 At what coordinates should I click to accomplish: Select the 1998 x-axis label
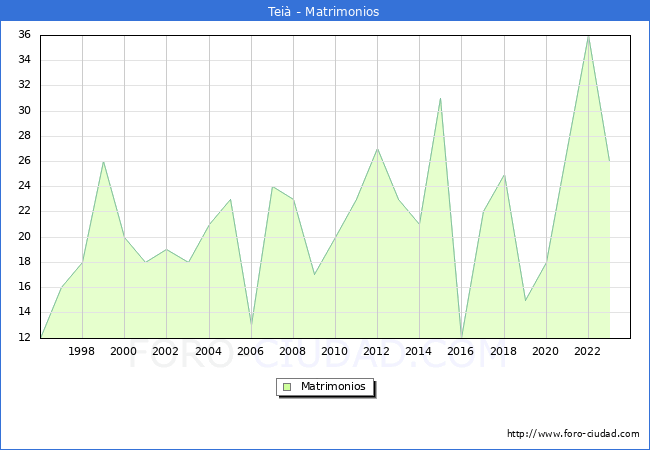tap(82, 351)
